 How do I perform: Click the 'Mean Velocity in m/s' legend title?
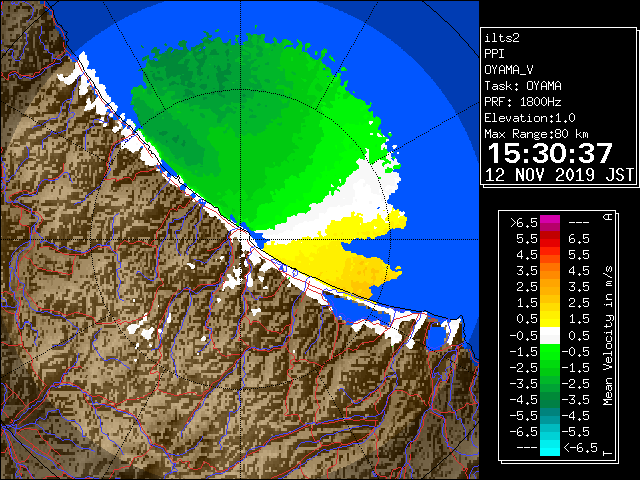(x=608, y=336)
